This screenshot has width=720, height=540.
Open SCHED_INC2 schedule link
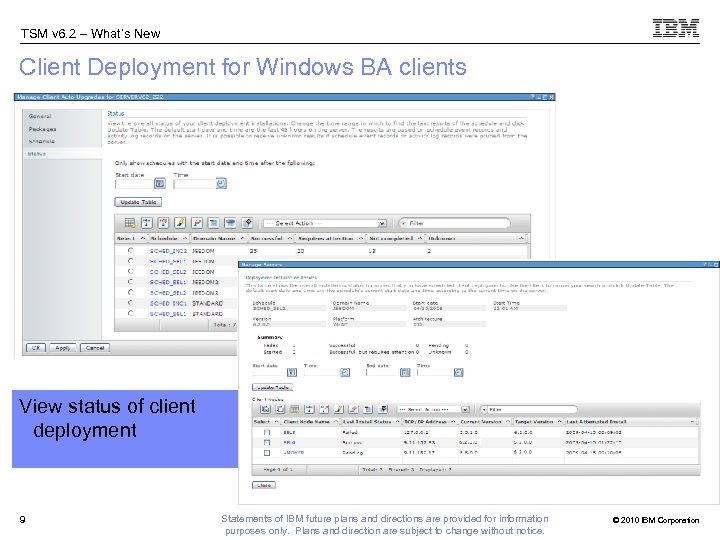click(x=168, y=251)
